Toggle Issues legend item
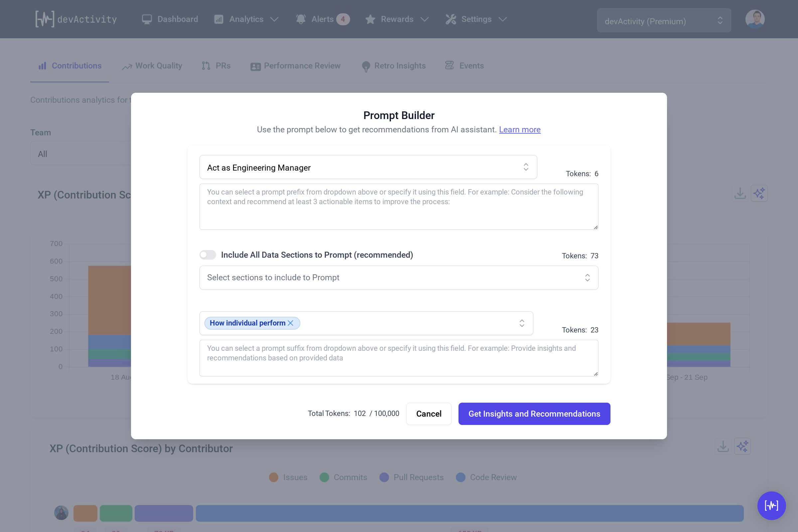 (x=288, y=477)
